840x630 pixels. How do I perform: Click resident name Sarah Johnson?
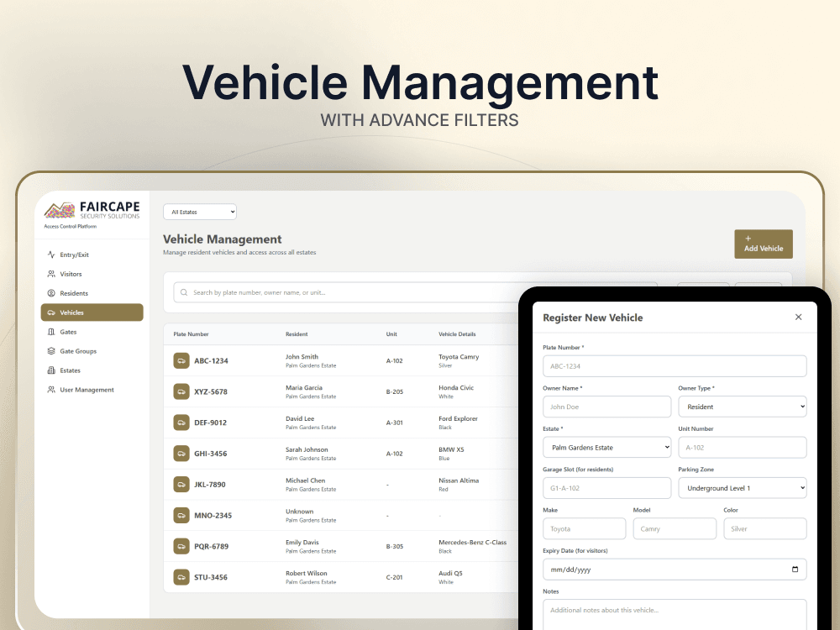tap(307, 449)
